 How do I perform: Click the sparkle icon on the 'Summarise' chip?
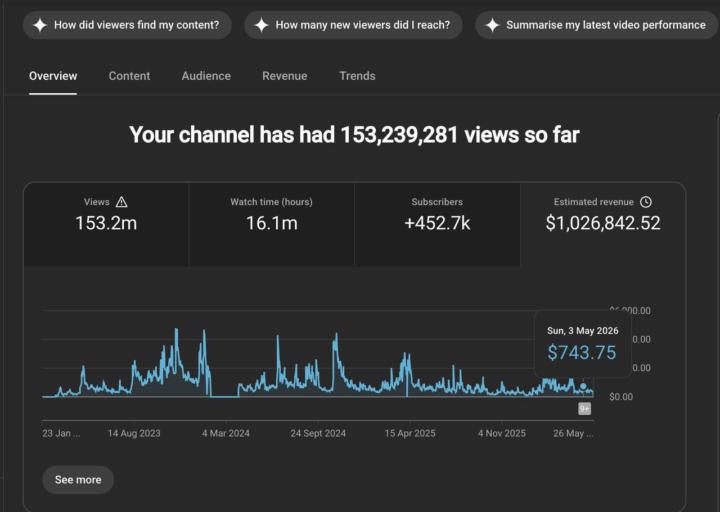click(492, 25)
